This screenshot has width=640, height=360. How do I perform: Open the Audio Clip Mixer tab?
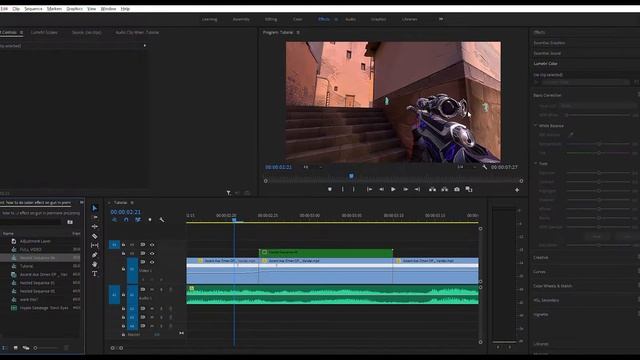137,32
